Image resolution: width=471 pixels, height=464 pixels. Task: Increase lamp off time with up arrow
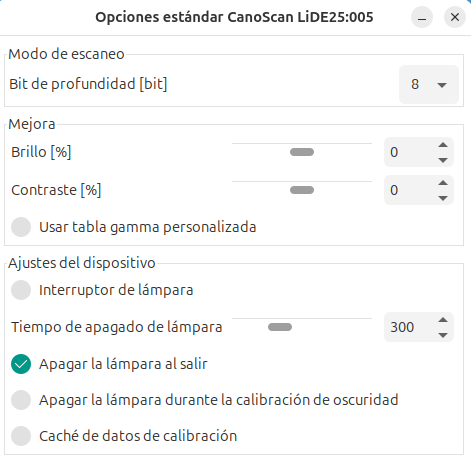(x=443, y=320)
